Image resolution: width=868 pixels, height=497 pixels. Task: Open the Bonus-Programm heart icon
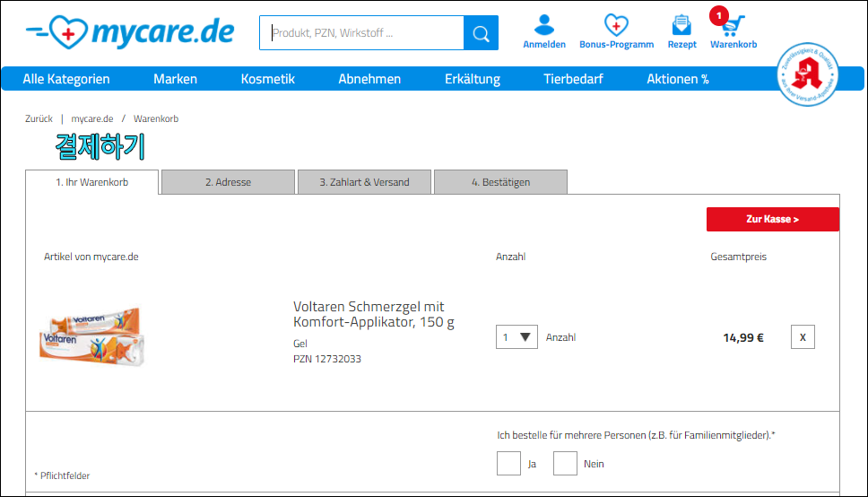click(x=616, y=32)
